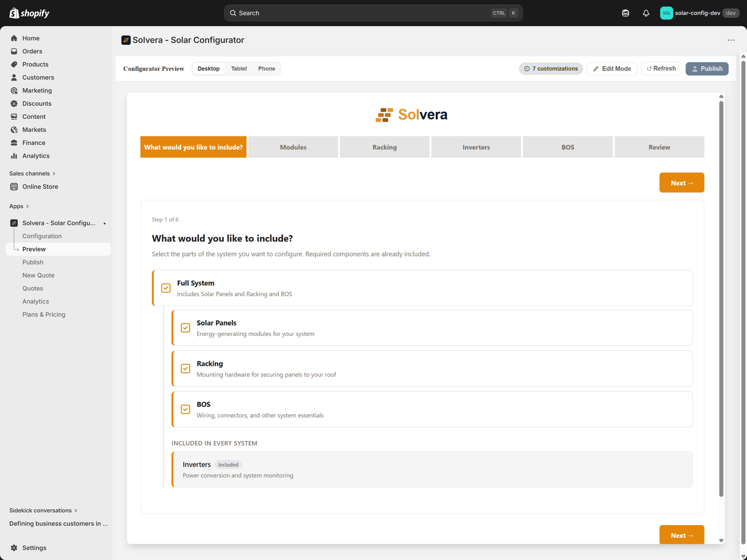
Task: Click the Analytics bar chart icon
Action: point(14,156)
